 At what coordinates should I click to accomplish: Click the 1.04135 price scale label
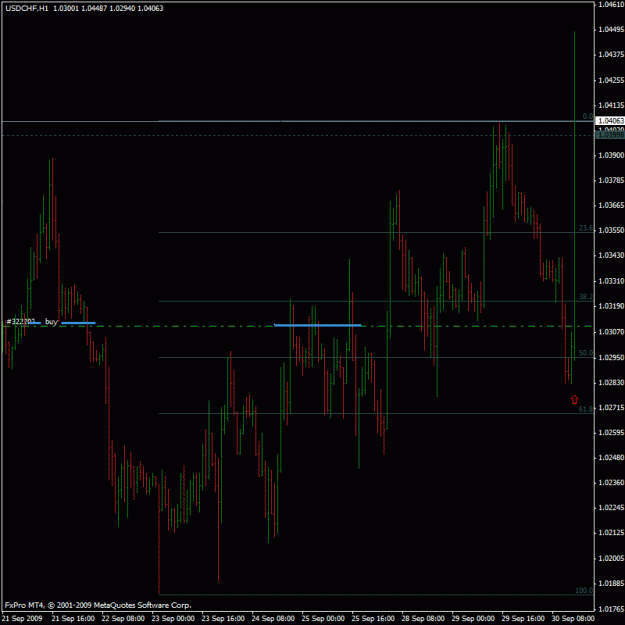point(611,105)
